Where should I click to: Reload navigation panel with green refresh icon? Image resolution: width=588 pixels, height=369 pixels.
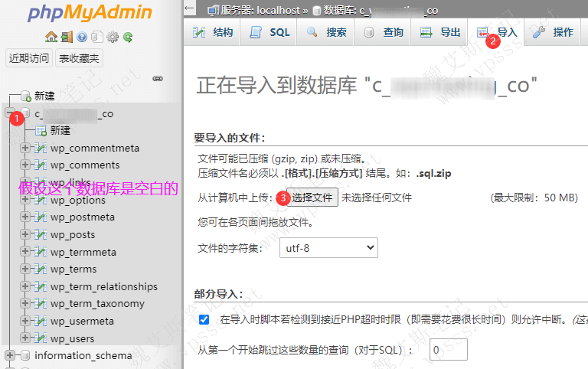click(128, 37)
